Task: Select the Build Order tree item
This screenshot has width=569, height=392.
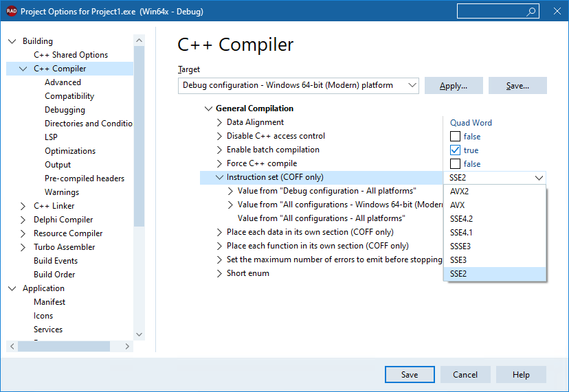Action: click(x=54, y=275)
